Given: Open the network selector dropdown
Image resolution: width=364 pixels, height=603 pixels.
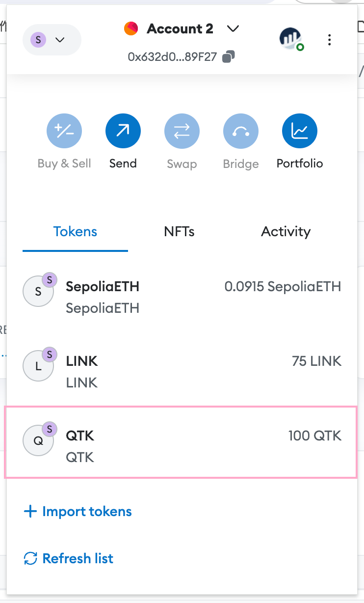Looking at the screenshot, I should coord(52,39).
